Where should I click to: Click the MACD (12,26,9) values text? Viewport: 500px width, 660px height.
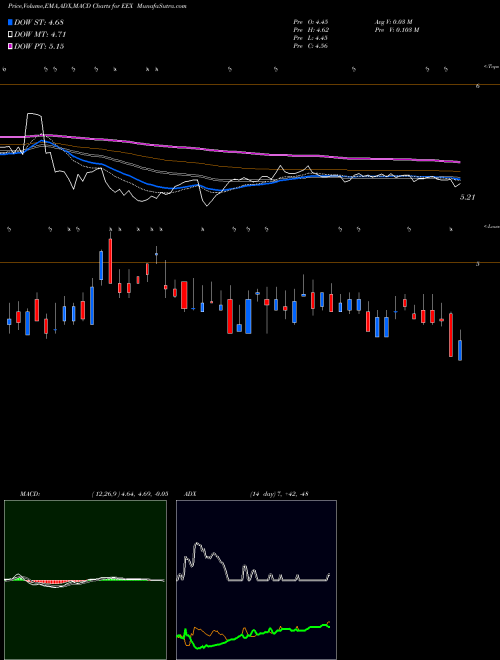(x=130, y=494)
